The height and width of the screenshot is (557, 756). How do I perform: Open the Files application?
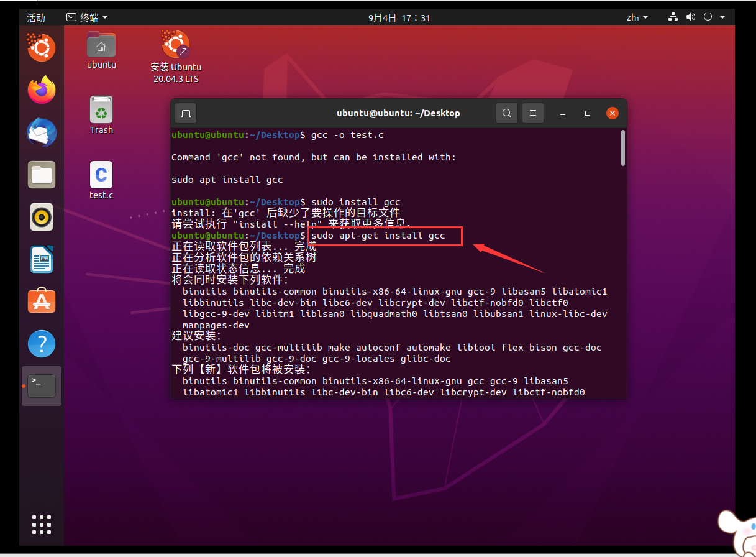click(41, 175)
